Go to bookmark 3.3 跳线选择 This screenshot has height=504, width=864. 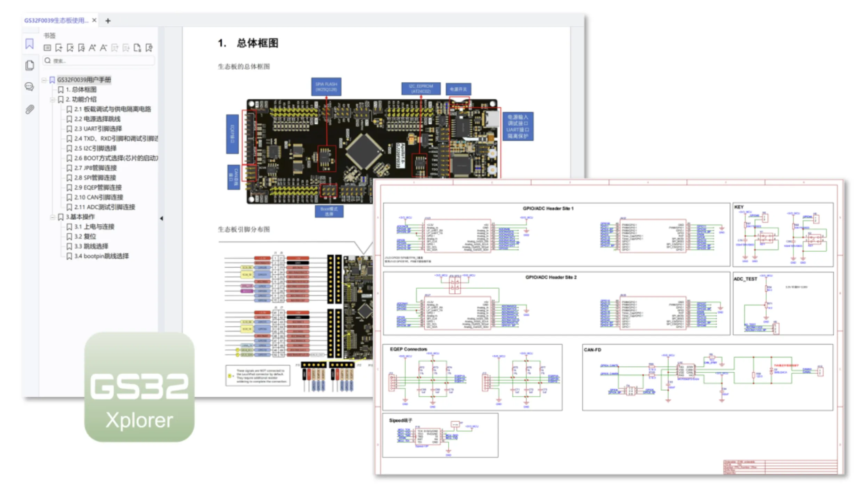click(x=91, y=246)
